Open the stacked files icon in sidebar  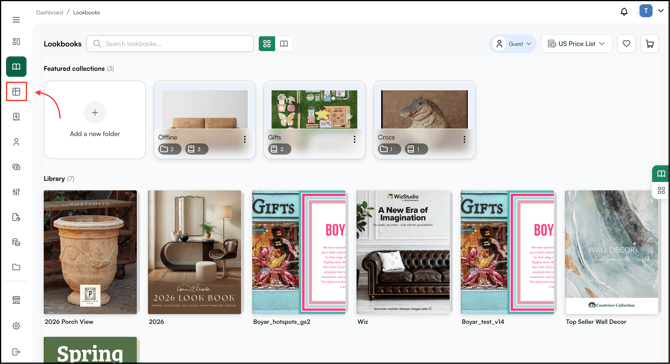(x=16, y=242)
